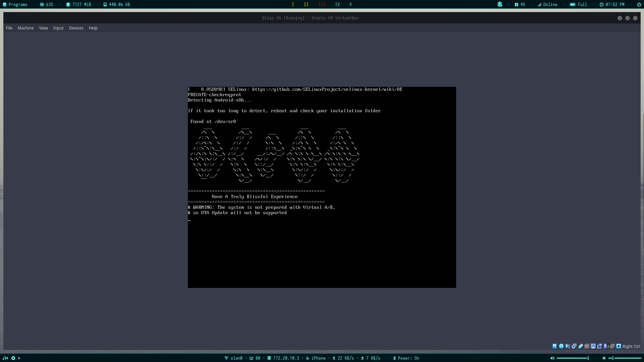644x362 pixels.
Task: Open the Help menu
Action: pos(93,28)
